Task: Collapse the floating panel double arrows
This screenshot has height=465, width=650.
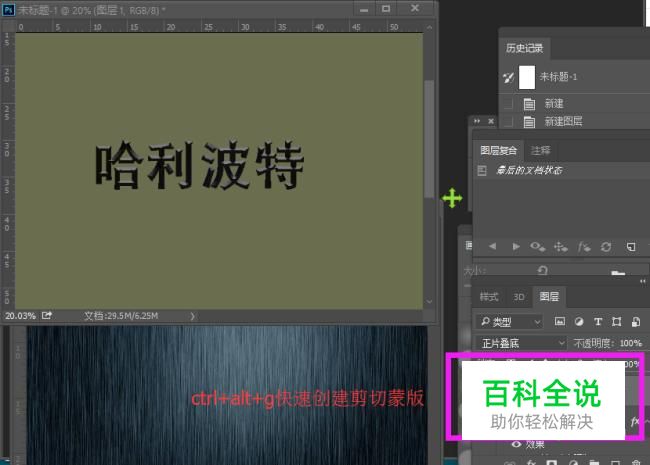Action: click(x=477, y=121)
